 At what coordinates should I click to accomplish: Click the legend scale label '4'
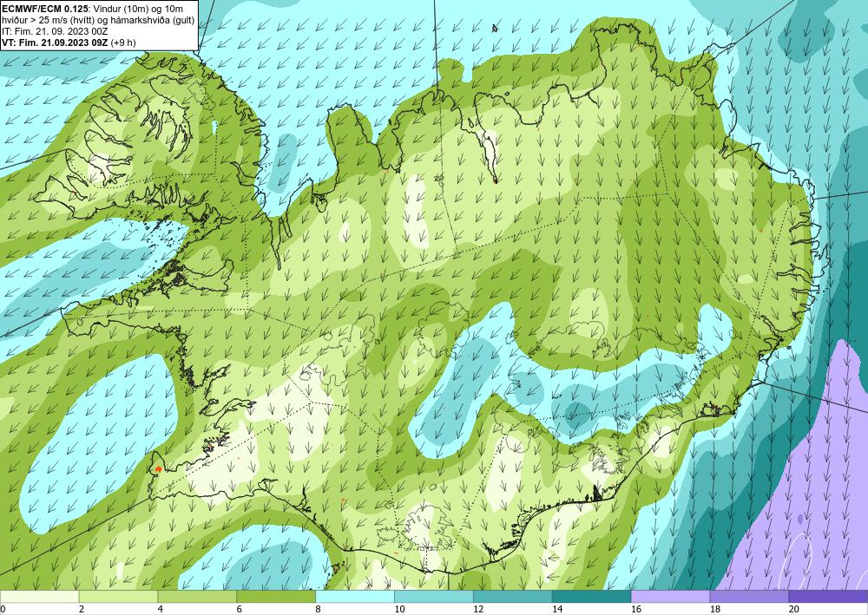pos(160,610)
